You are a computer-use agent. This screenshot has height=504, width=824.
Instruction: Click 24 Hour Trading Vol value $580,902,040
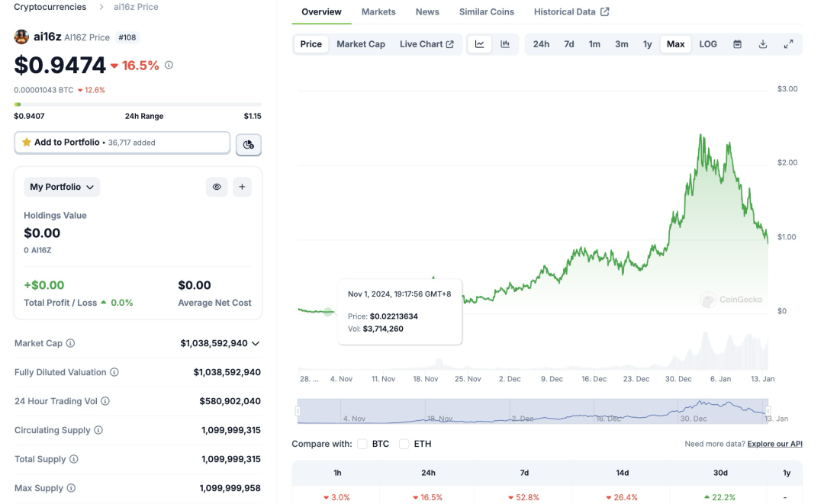coord(230,401)
